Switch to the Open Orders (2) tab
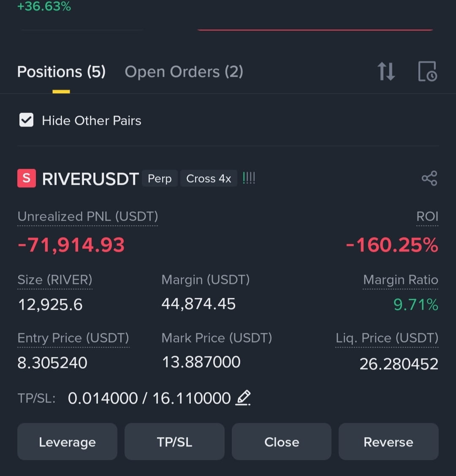This screenshot has height=476, width=456. (184, 71)
